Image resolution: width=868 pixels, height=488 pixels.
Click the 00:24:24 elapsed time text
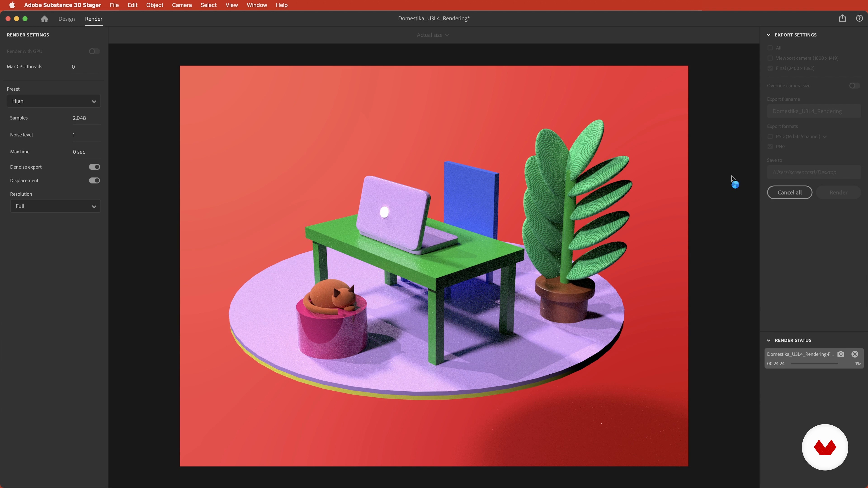(x=776, y=364)
